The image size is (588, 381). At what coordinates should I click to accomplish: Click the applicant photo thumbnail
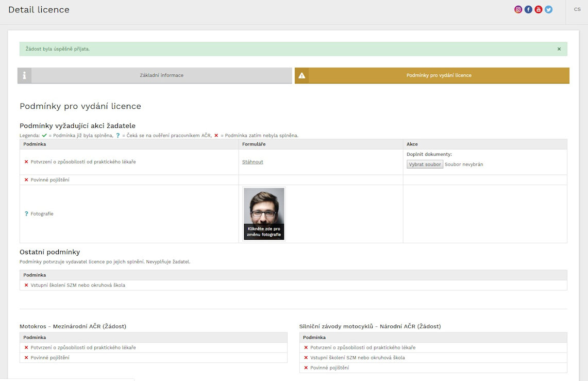pos(264,205)
